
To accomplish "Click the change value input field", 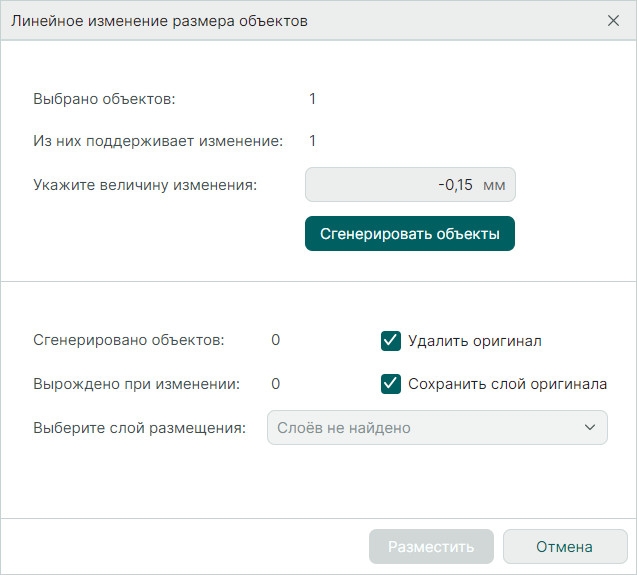I will (x=400, y=185).
